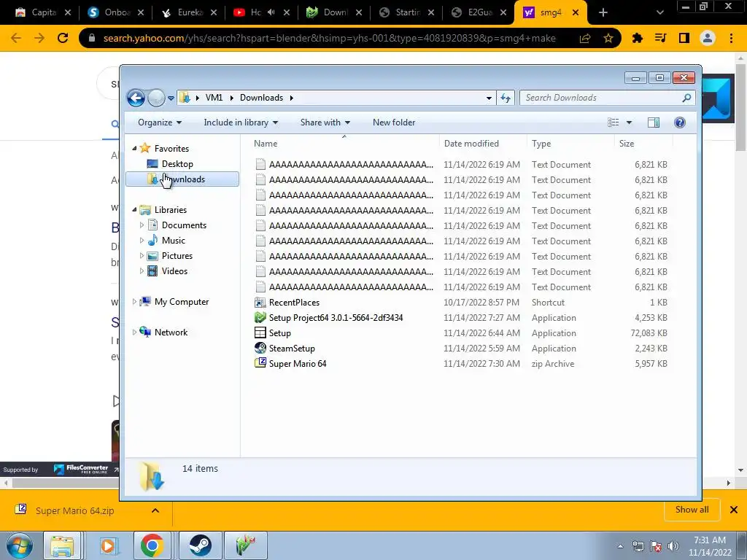Collapse the Favorites tree group
747x560 pixels.
[x=134, y=149]
